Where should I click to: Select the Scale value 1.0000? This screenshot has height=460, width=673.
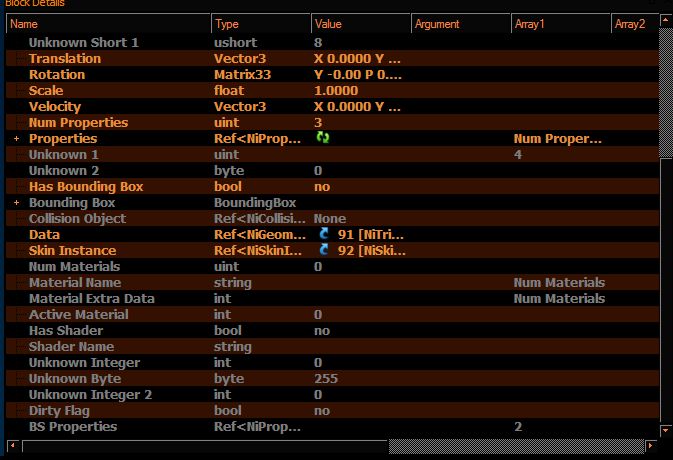pyautogui.click(x=336, y=91)
